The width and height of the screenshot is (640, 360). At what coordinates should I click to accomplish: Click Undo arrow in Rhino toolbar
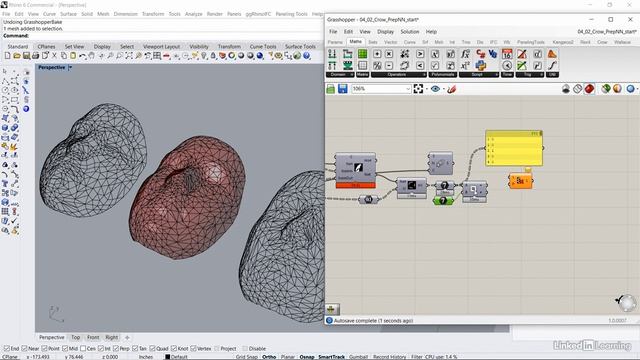(x=82, y=56)
